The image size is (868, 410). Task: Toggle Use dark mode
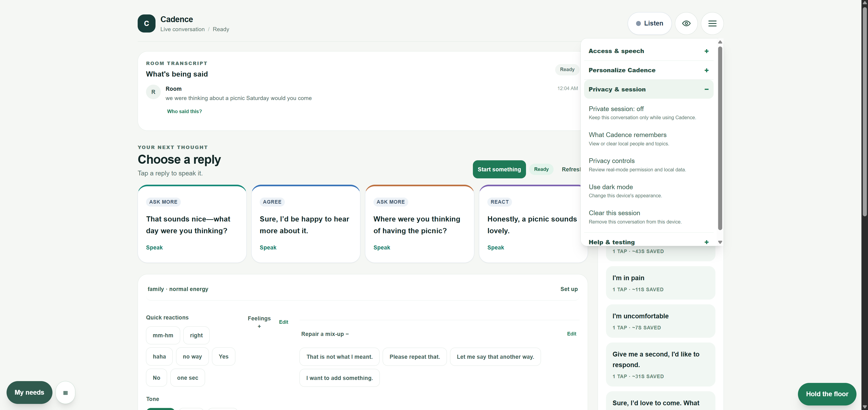click(649, 191)
